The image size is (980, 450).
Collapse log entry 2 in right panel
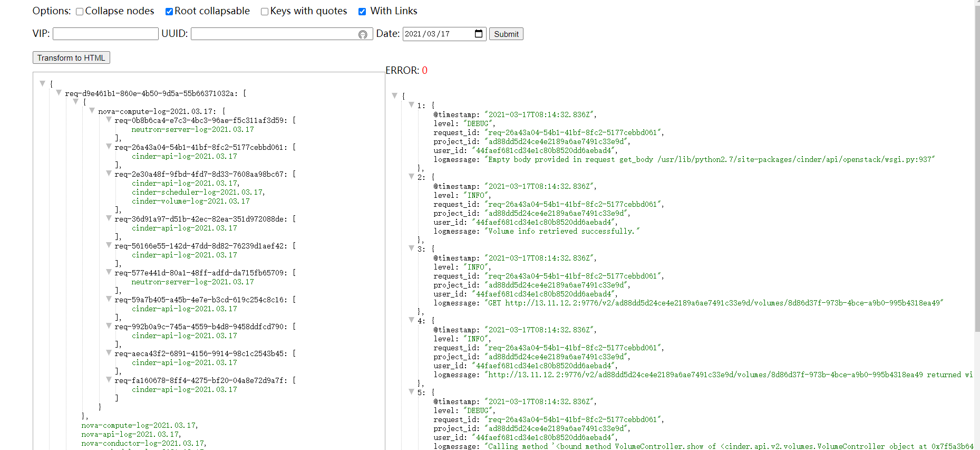click(x=412, y=176)
